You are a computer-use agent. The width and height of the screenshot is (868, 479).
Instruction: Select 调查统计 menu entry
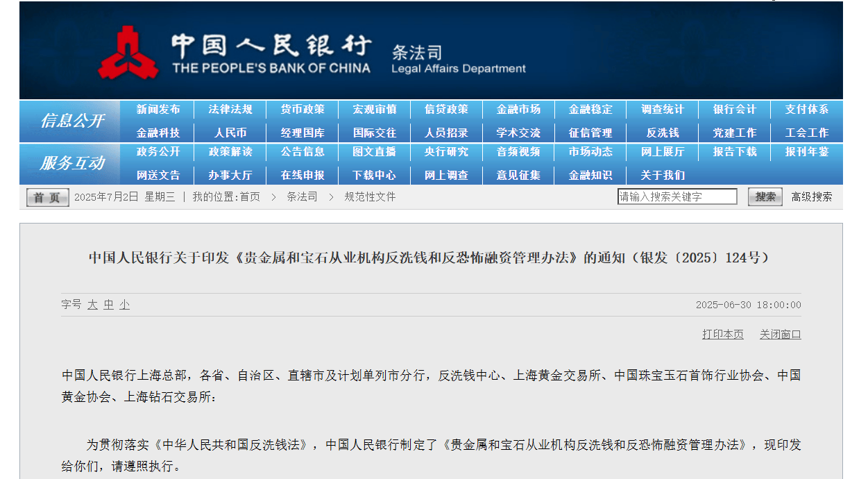pos(663,110)
